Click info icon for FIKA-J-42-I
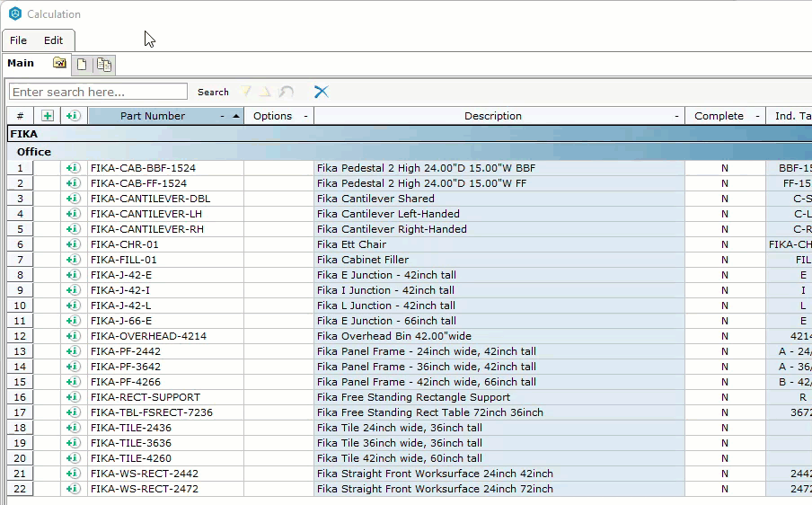Image resolution: width=812 pixels, height=505 pixels. point(74,290)
